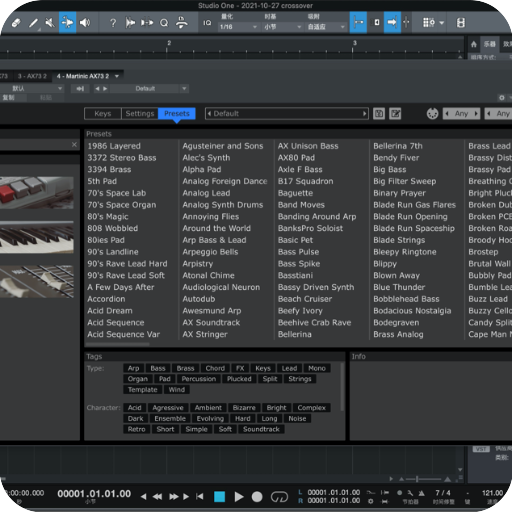This screenshot has width=512, height=512.
Task: Select the Listen speaker tool
Action: [x=85, y=23]
